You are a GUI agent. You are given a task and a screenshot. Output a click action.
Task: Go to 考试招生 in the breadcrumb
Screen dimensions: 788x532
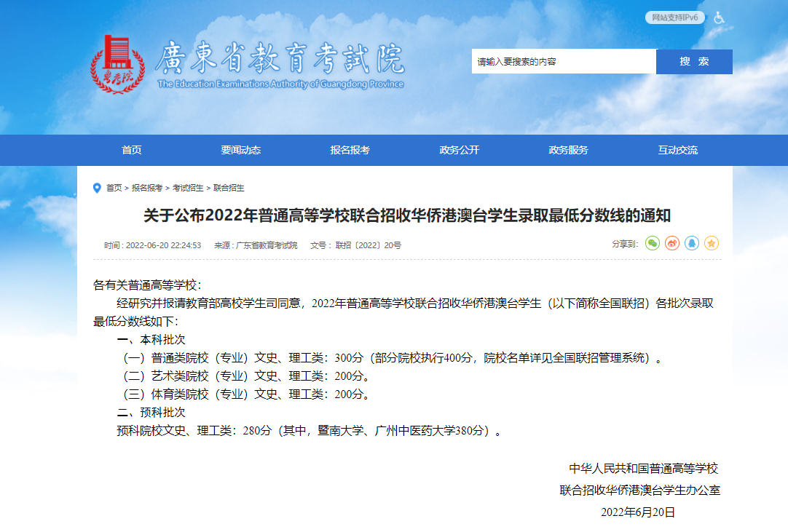[x=188, y=188]
